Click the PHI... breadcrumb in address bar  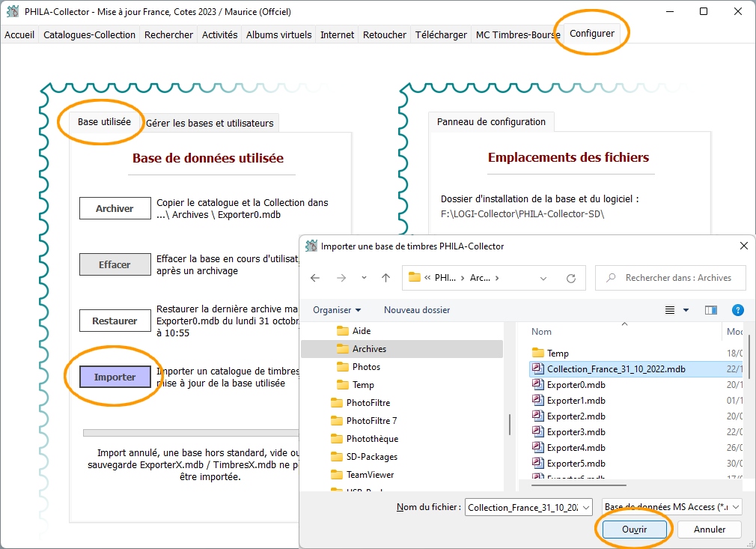(445, 278)
